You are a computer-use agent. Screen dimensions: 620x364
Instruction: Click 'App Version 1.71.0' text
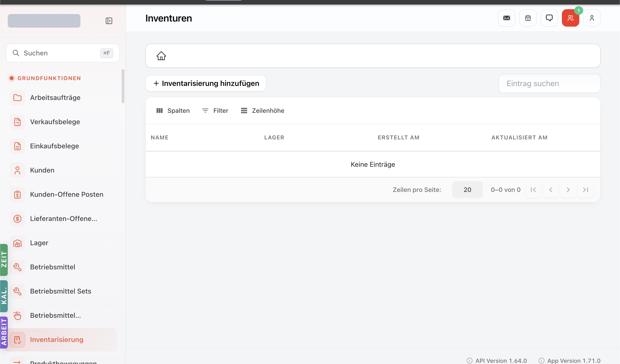(x=574, y=361)
